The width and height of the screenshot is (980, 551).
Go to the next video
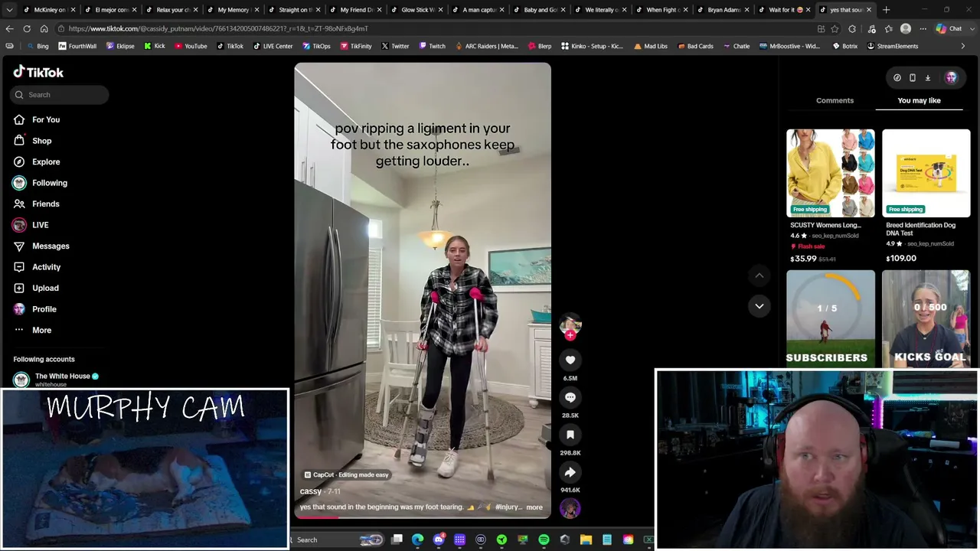point(759,306)
